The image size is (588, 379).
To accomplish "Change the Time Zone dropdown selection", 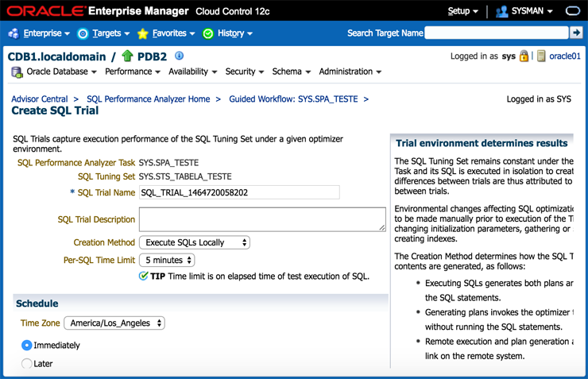I will click(114, 323).
